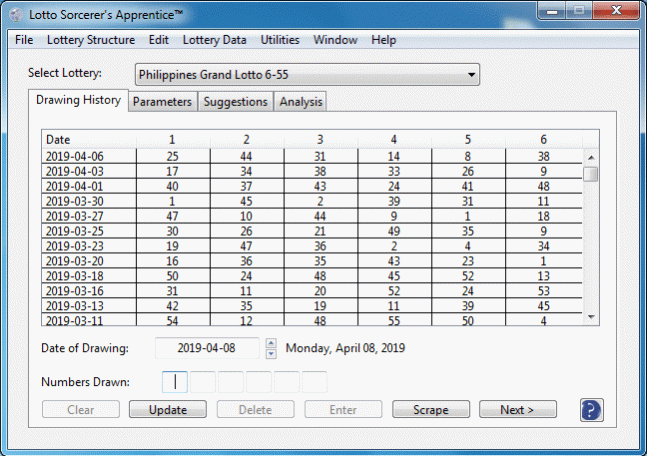Select the 2019-03-20 drawing row
Image resolution: width=647 pixels, height=456 pixels.
tap(312, 261)
